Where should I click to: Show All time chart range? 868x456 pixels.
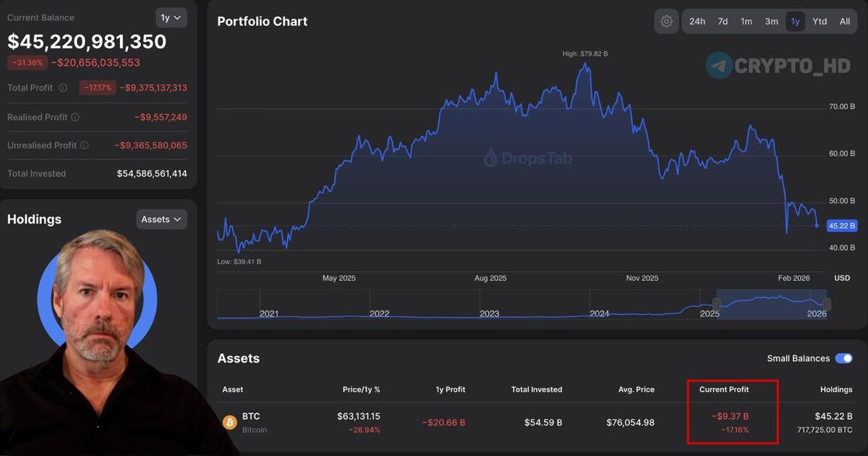coord(844,22)
